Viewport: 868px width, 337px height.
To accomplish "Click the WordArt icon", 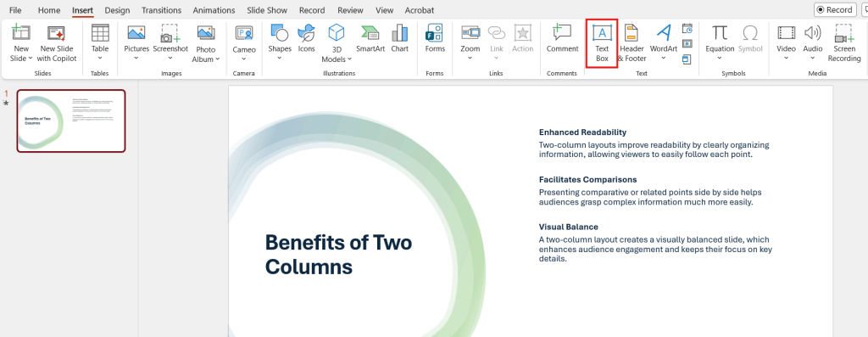I will coord(663,33).
